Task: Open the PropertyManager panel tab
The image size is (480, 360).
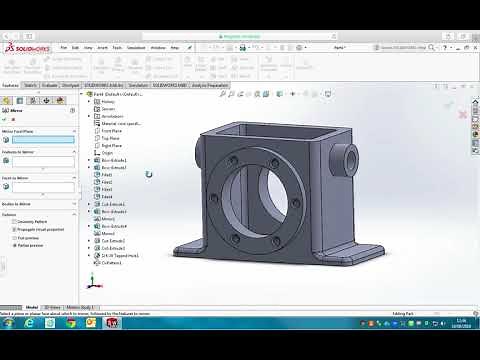Action: click(x=20, y=100)
